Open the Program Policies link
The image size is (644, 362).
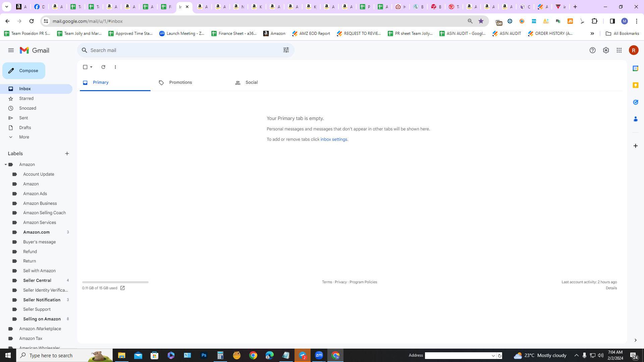click(x=363, y=282)
